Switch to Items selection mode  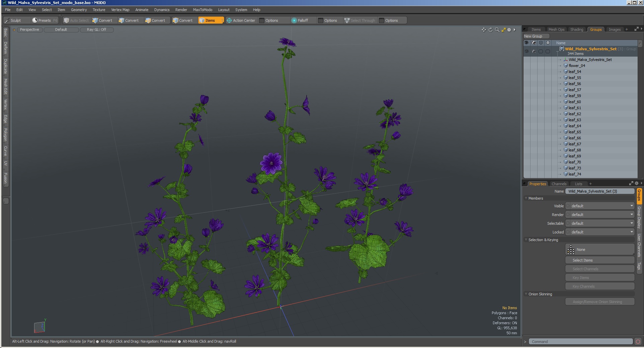click(x=211, y=20)
